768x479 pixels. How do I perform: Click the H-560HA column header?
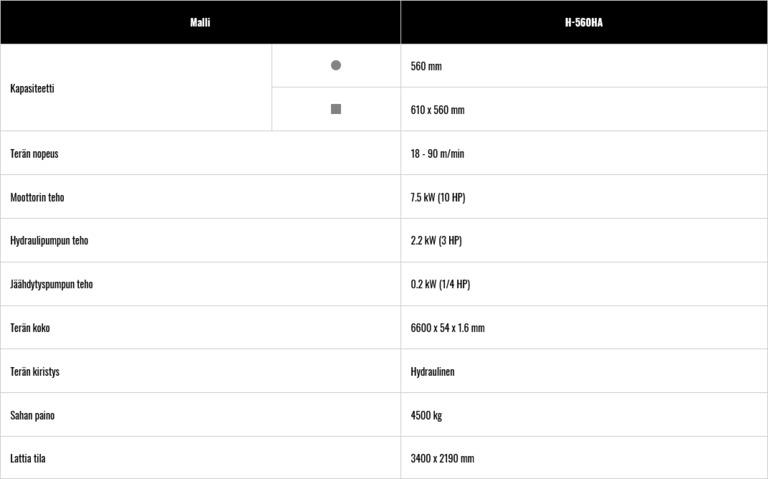[x=584, y=22]
